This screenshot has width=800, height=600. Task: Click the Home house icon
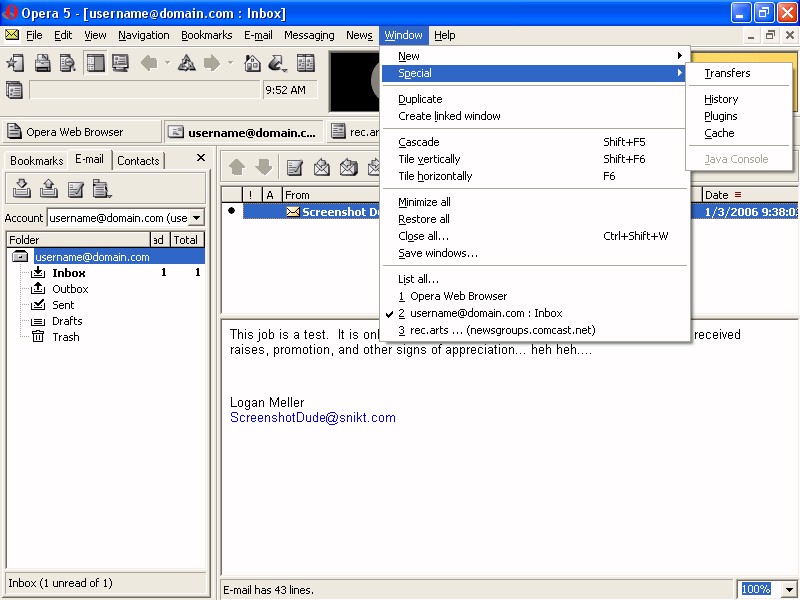(x=253, y=63)
